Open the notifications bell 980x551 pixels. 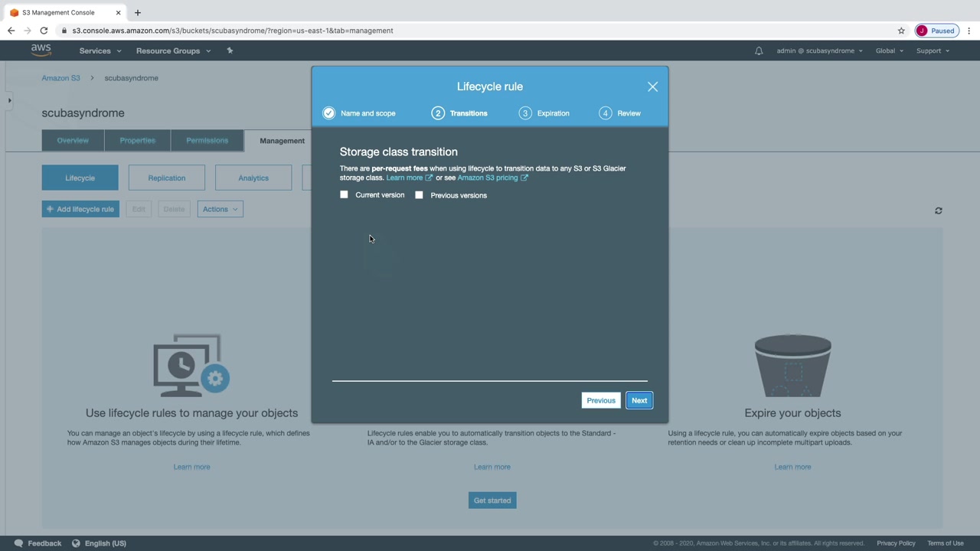coord(759,51)
